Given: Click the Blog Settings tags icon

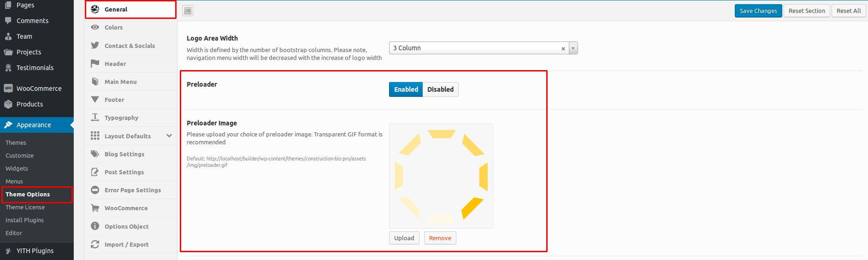Looking at the screenshot, I should click(x=95, y=154).
